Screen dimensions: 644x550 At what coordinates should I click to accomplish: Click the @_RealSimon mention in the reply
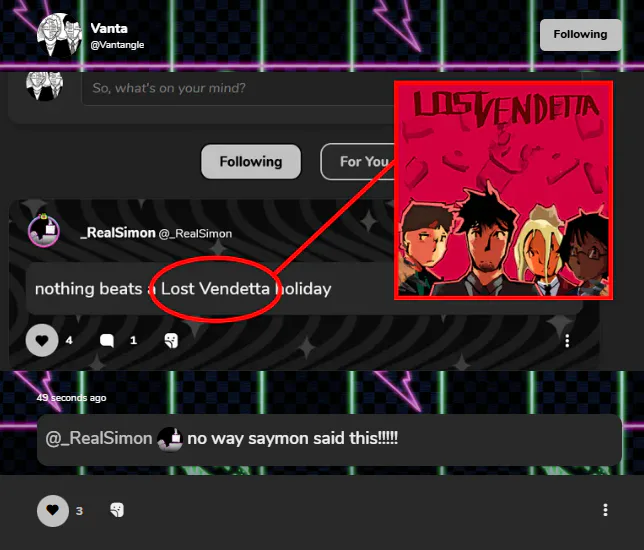pyautogui.click(x=99, y=438)
